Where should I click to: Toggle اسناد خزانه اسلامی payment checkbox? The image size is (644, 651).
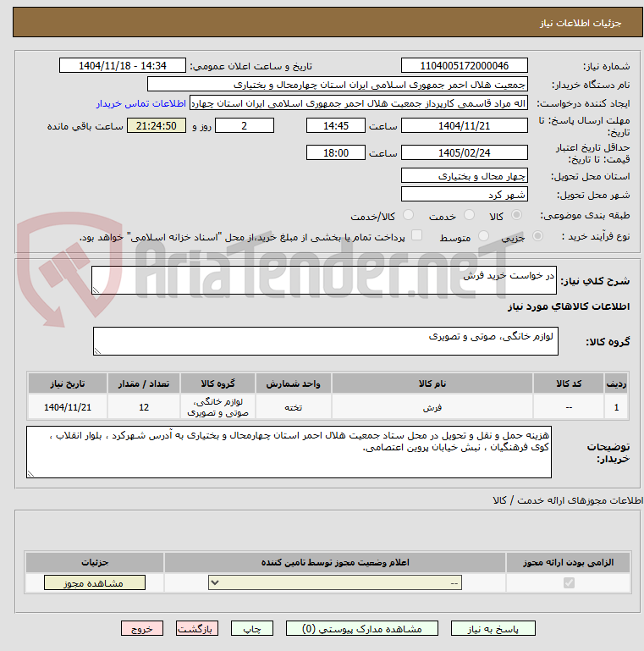point(416,235)
